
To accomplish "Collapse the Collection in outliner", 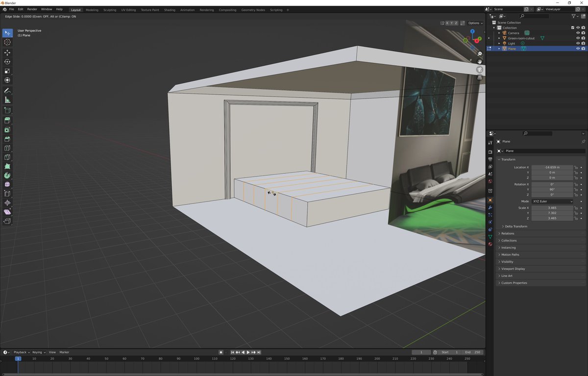I will click(494, 28).
